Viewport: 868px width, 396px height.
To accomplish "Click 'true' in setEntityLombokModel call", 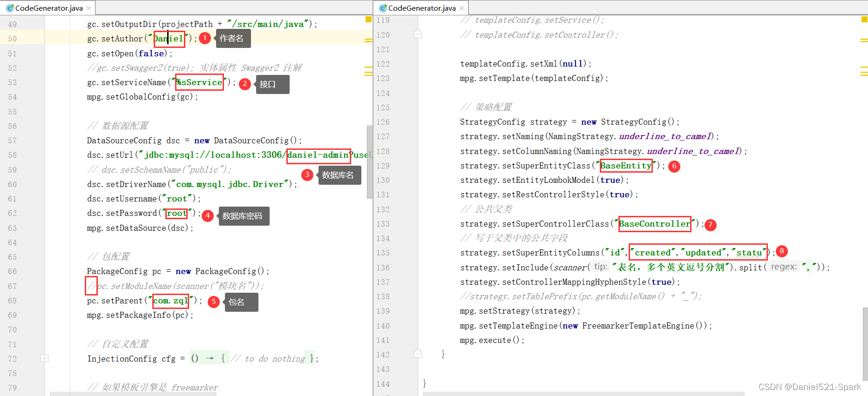I will pyautogui.click(x=610, y=180).
